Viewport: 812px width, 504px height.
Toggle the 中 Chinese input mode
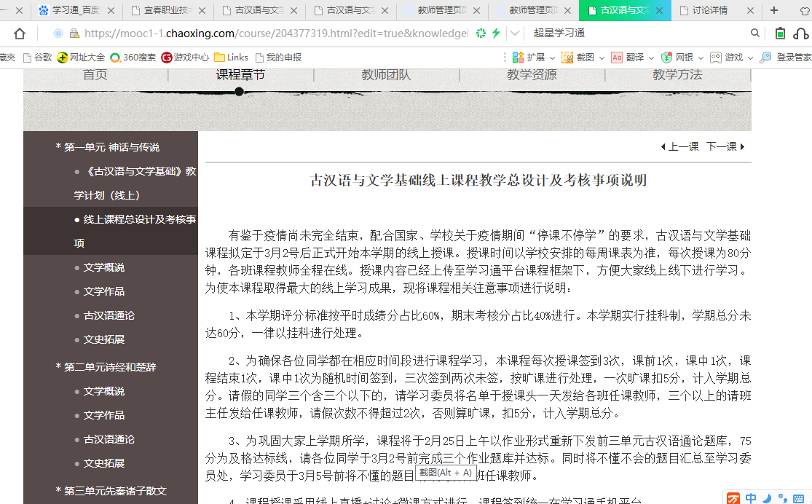pyautogui.click(x=751, y=498)
